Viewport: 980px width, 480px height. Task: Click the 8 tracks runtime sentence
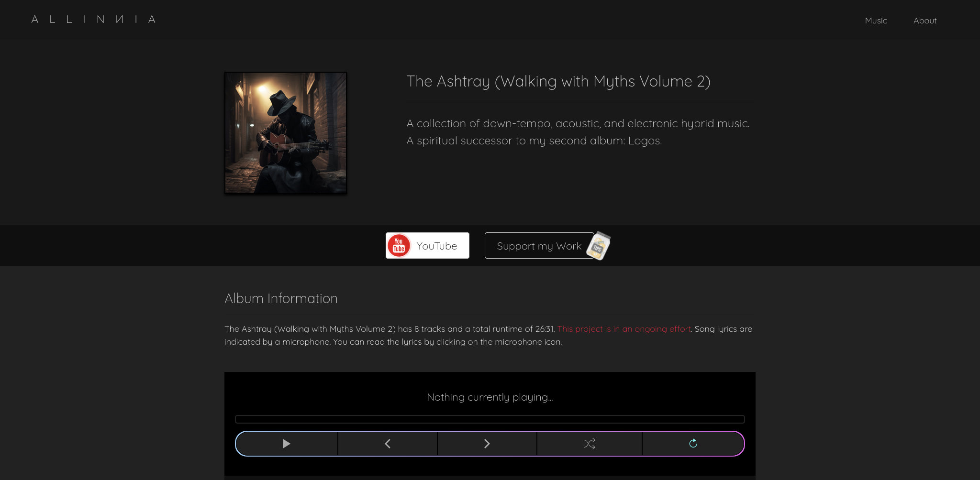tap(390, 329)
